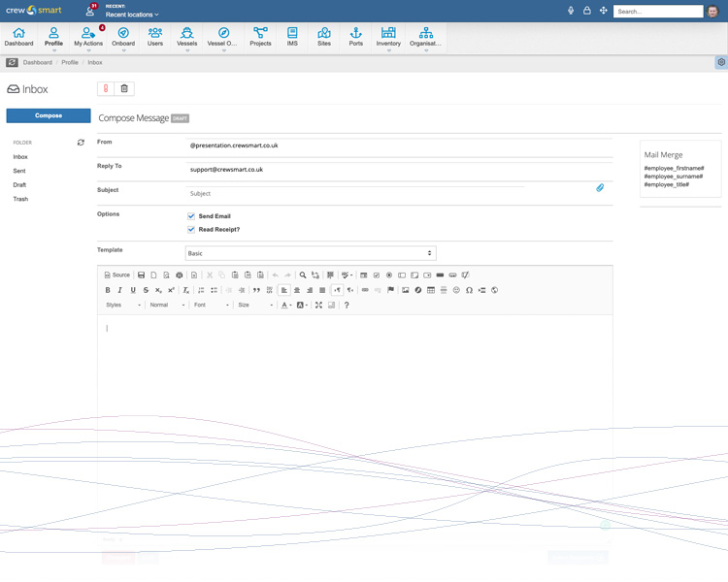Insert a table using the editor toolbar
Viewport: 728px width, 582px height.
pos(431,290)
